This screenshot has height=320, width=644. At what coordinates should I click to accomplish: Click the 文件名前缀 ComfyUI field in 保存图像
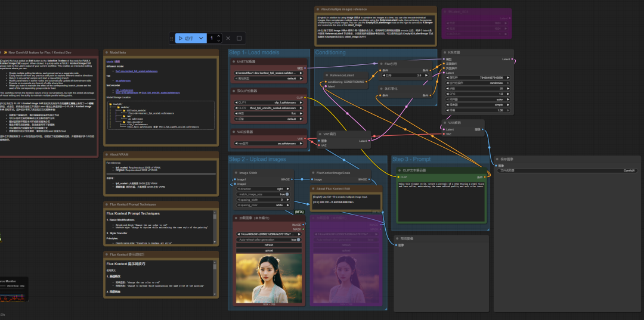point(567,170)
